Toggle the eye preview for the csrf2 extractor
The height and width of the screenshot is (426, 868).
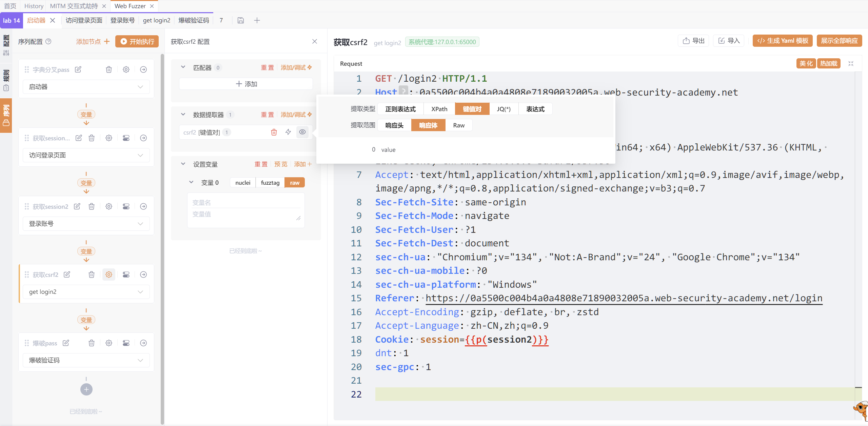[x=302, y=132]
